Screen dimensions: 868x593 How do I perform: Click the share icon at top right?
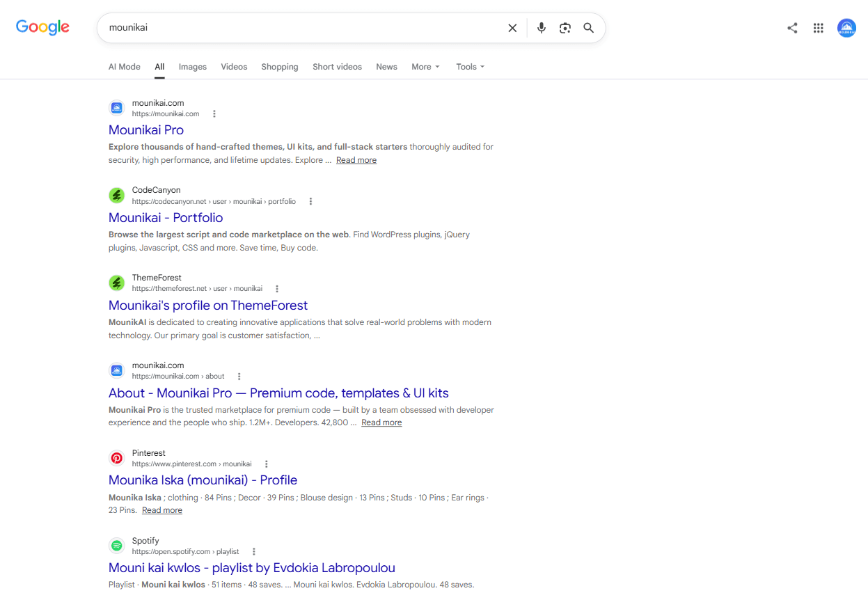[792, 28]
